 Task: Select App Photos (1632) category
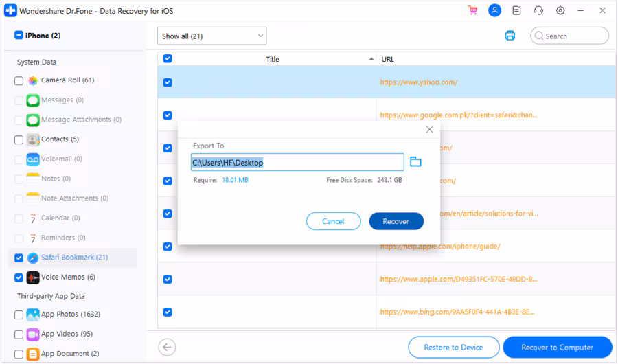tap(71, 315)
